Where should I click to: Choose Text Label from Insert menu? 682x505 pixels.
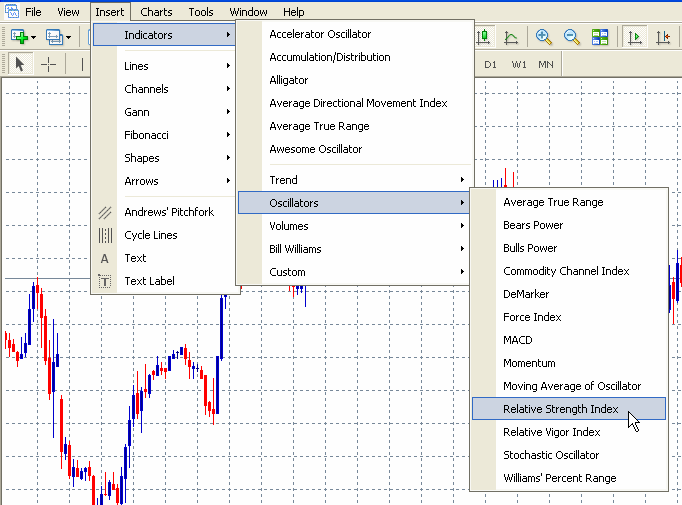point(164,281)
